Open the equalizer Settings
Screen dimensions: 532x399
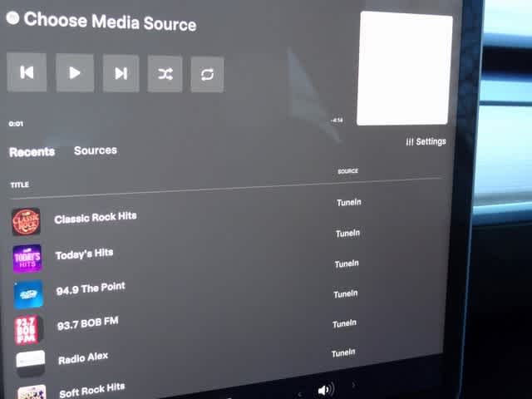tap(426, 142)
